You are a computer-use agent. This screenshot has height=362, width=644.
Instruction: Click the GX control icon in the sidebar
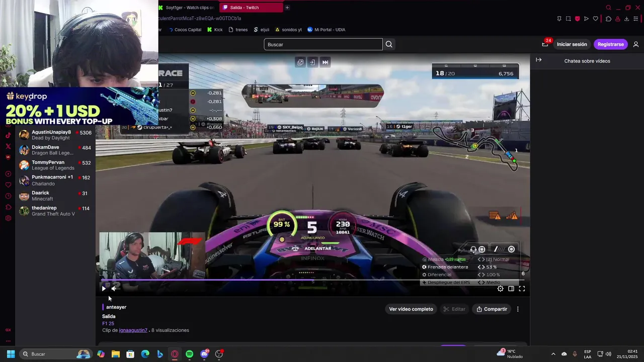(x=8, y=330)
